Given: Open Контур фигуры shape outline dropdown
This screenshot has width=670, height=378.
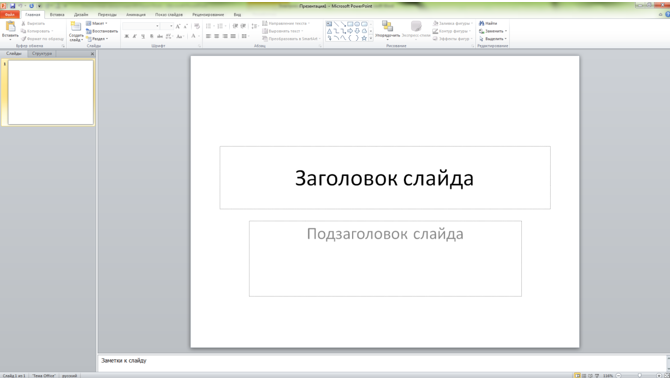Looking at the screenshot, I should [x=452, y=31].
